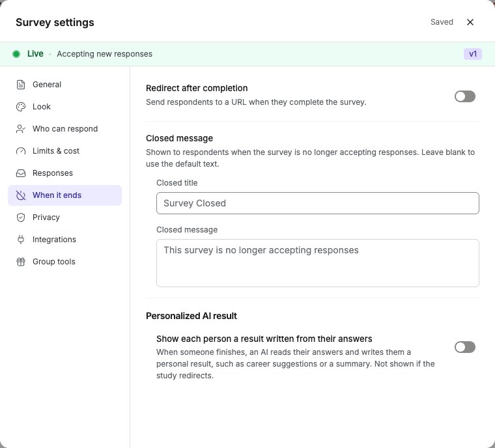Click the 'Survey settings' dialog title
495x448 pixels.
[x=55, y=22]
